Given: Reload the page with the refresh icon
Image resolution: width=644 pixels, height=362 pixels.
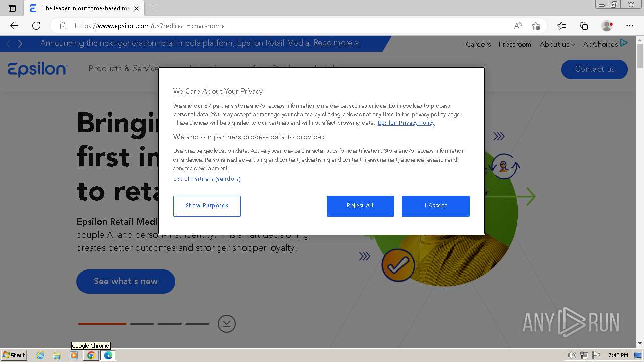Looking at the screenshot, I should pos(36,26).
